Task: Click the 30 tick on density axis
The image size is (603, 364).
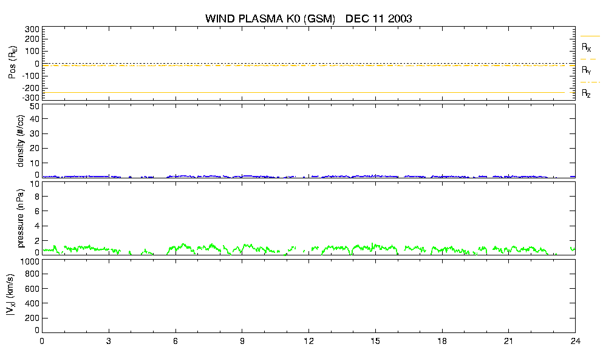Action: click(35, 133)
